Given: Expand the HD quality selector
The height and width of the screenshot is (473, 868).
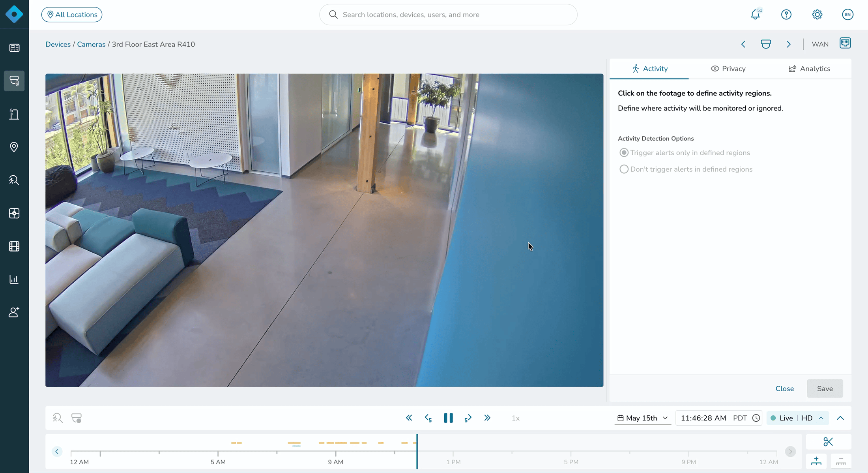Looking at the screenshot, I should coord(812,418).
